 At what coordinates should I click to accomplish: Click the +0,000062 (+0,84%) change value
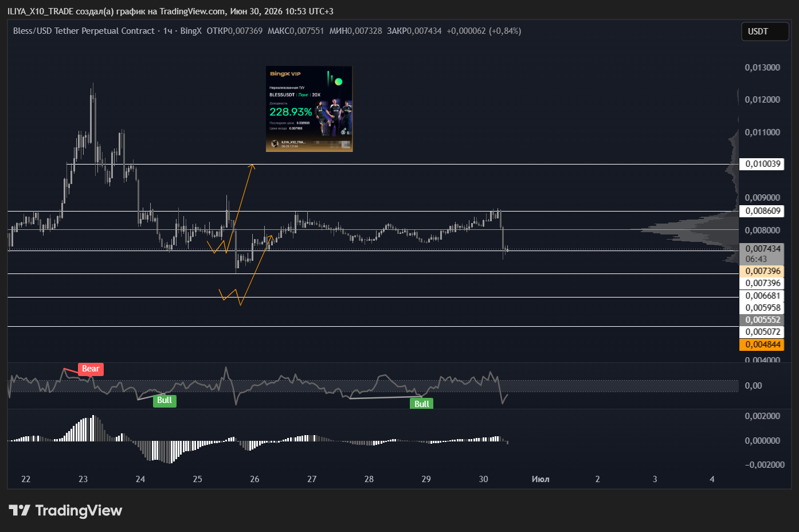(x=484, y=31)
